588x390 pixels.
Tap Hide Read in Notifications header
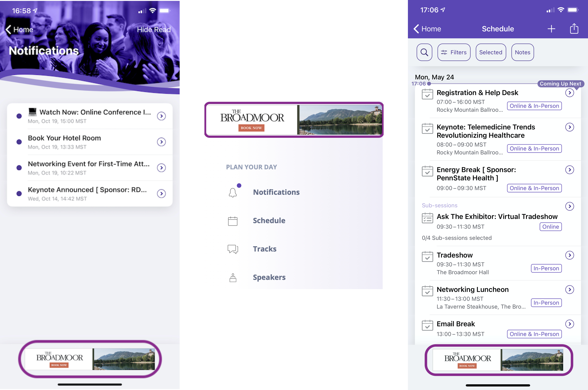click(154, 29)
